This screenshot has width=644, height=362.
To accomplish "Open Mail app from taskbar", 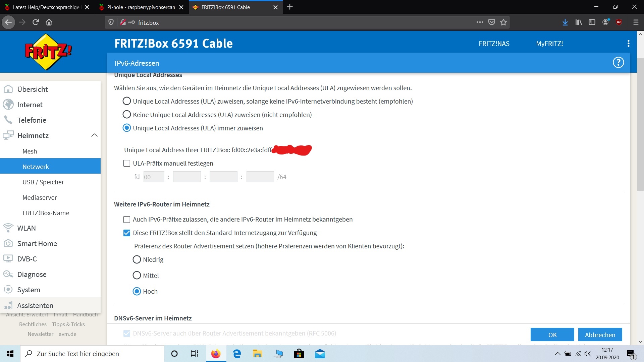I will point(320,354).
